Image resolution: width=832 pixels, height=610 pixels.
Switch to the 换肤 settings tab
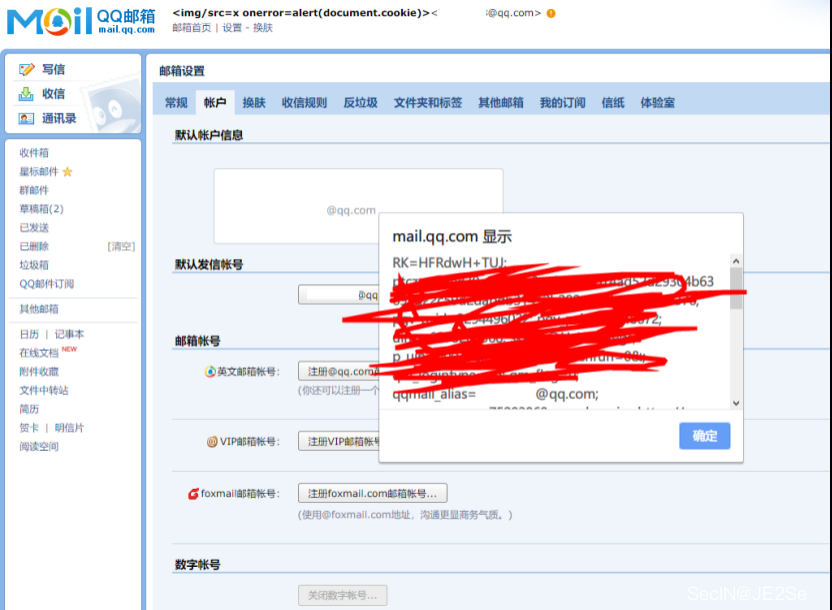click(x=254, y=102)
